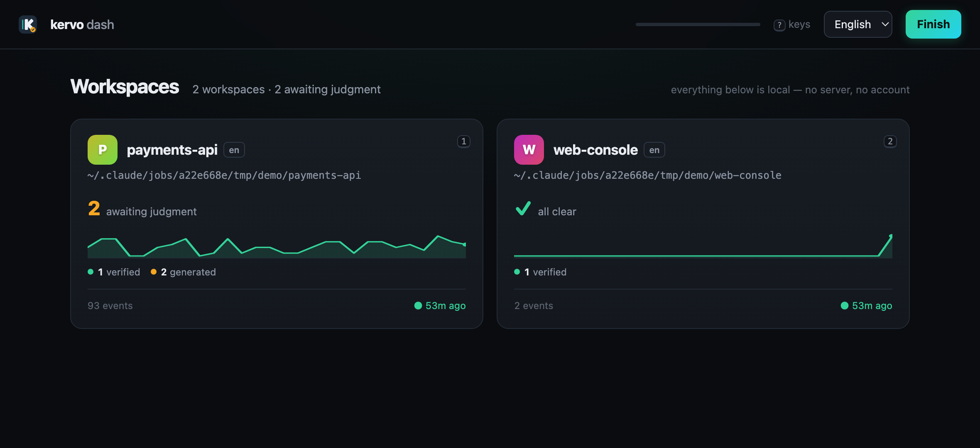Open the English language dropdown
980x448 pixels.
858,24
